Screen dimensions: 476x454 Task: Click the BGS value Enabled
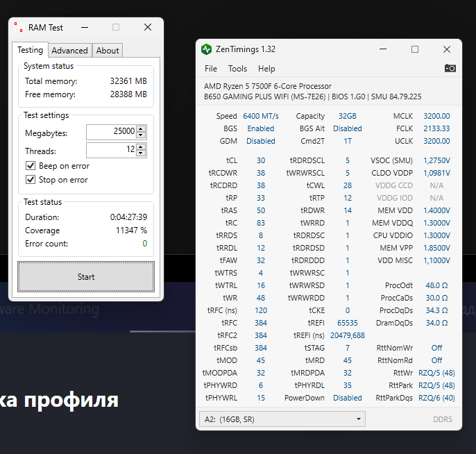[261, 128]
